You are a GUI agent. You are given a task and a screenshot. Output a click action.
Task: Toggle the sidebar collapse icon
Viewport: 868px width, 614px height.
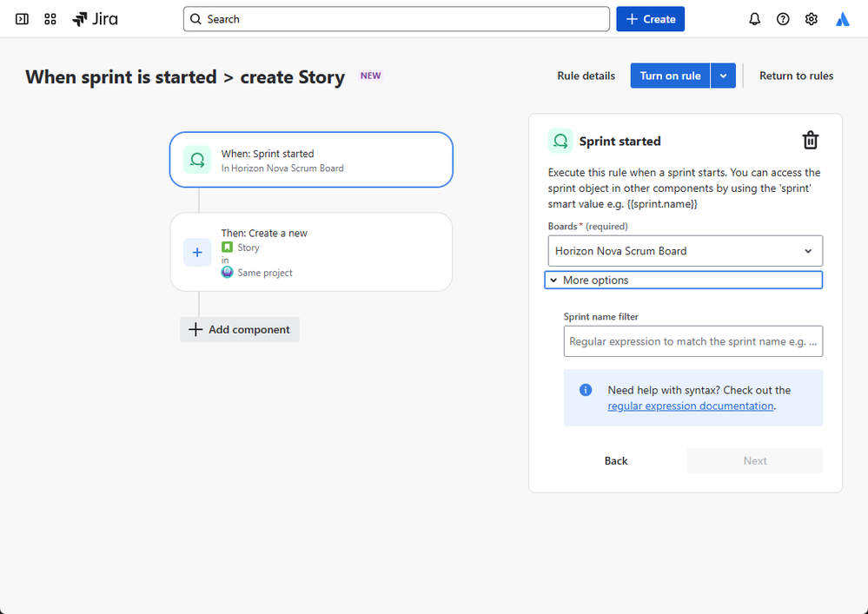[x=23, y=19]
